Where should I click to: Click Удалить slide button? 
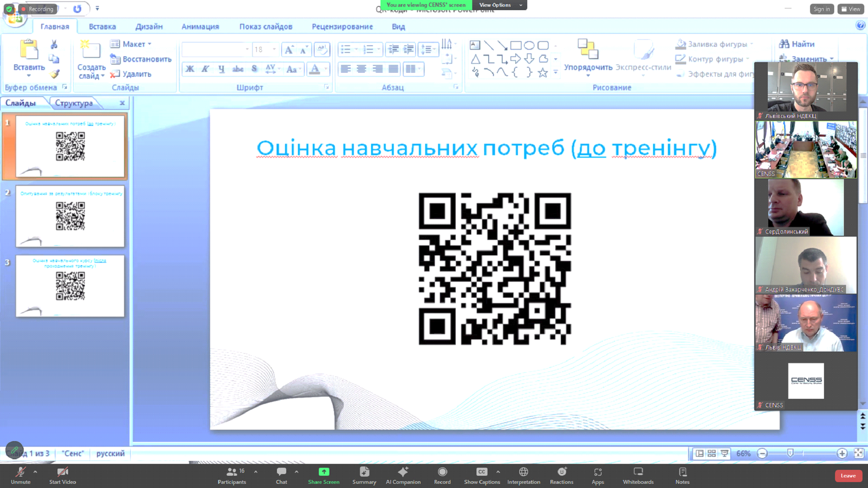point(131,74)
